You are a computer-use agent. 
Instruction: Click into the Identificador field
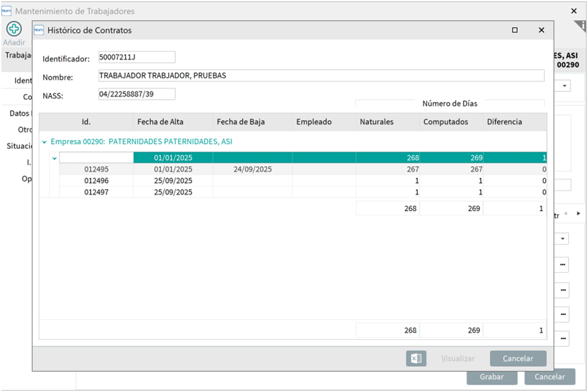[136, 58]
